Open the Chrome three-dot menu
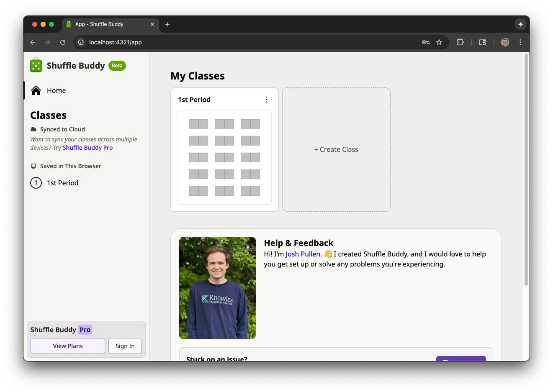This screenshot has width=553, height=392. [x=520, y=42]
